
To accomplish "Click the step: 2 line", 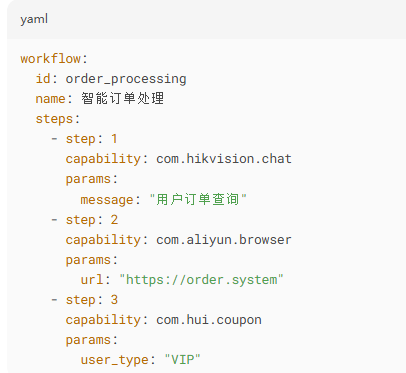I will click(x=84, y=220).
